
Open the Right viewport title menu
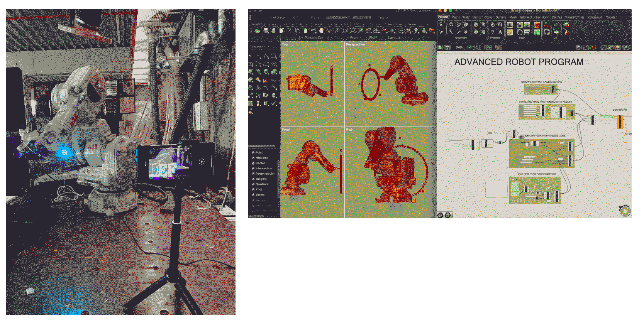(350, 129)
